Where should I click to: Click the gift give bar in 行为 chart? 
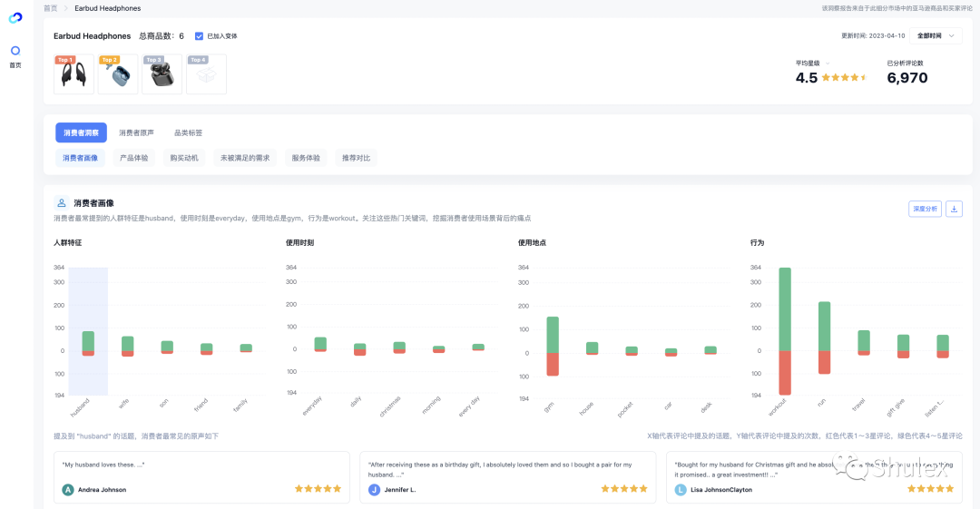coord(903,347)
